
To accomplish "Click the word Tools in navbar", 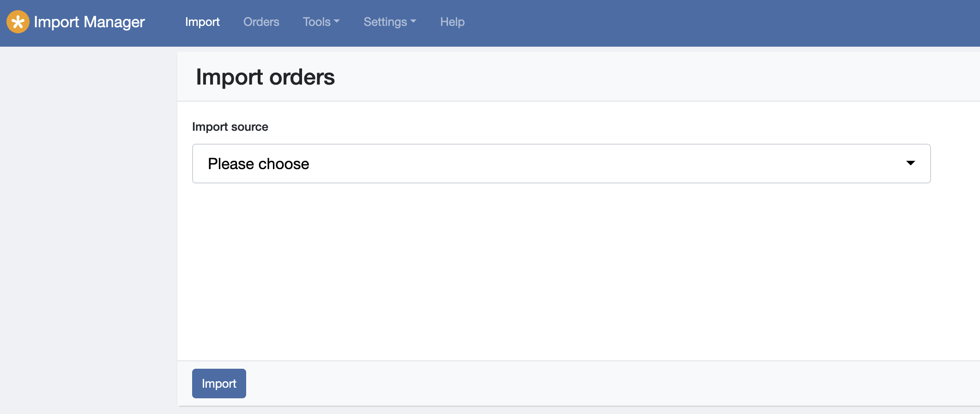I will click(316, 22).
